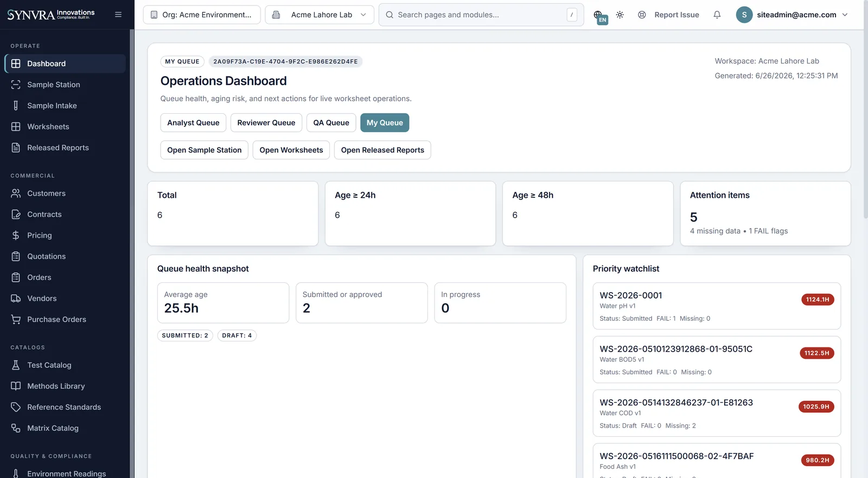Screen dimensions: 868x478
Task: Open Test Catalog flask icon
Action: [x=16, y=365]
